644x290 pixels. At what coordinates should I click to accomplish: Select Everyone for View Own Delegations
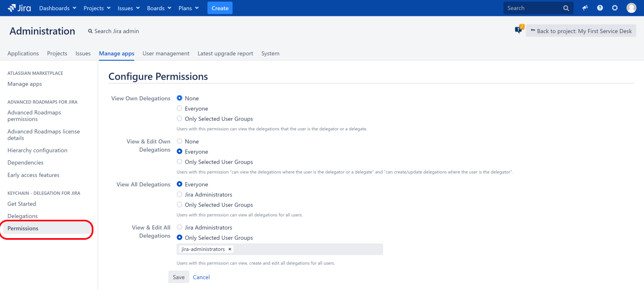pyautogui.click(x=179, y=109)
